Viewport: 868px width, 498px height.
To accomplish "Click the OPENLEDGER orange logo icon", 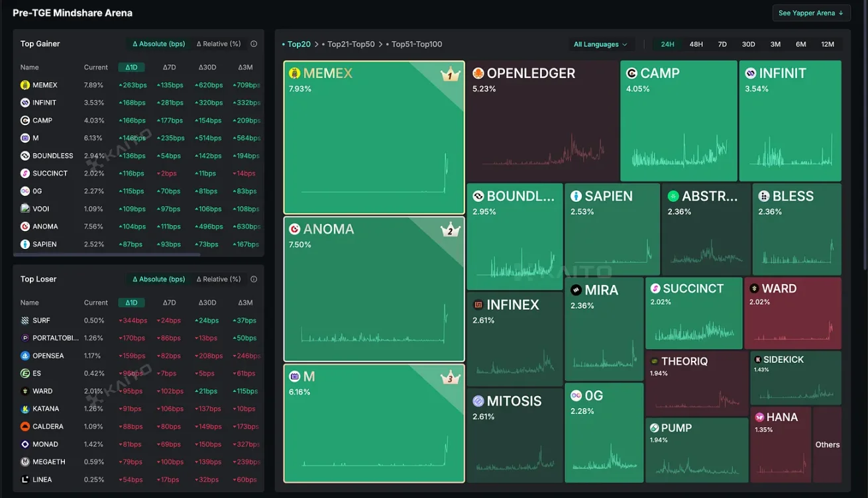I will pos(478,74).
